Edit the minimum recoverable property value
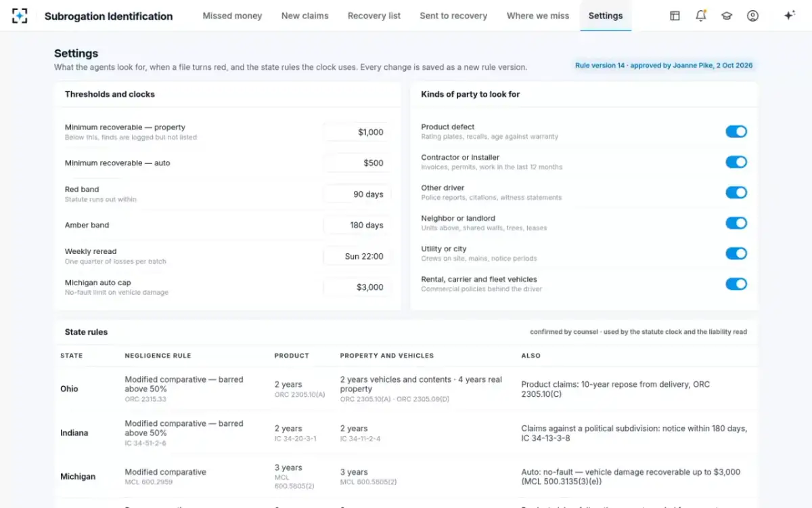 click(x=357, y=132)
